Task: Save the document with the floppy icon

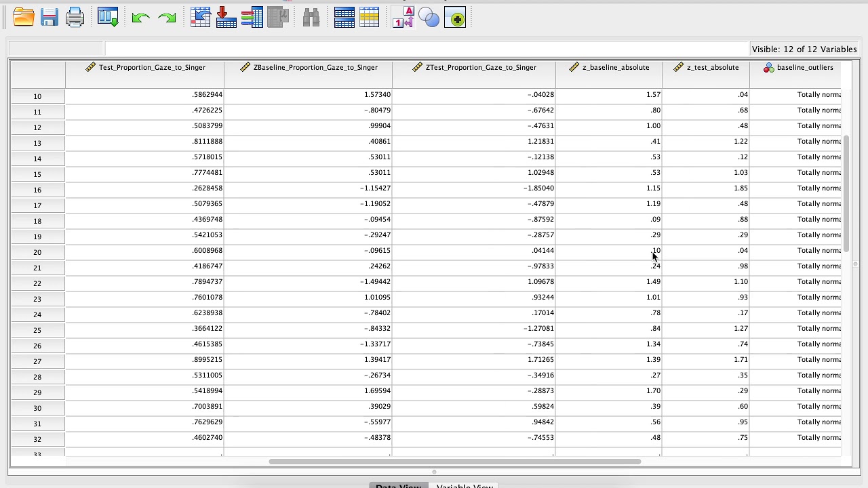Action: pos(50,18)
